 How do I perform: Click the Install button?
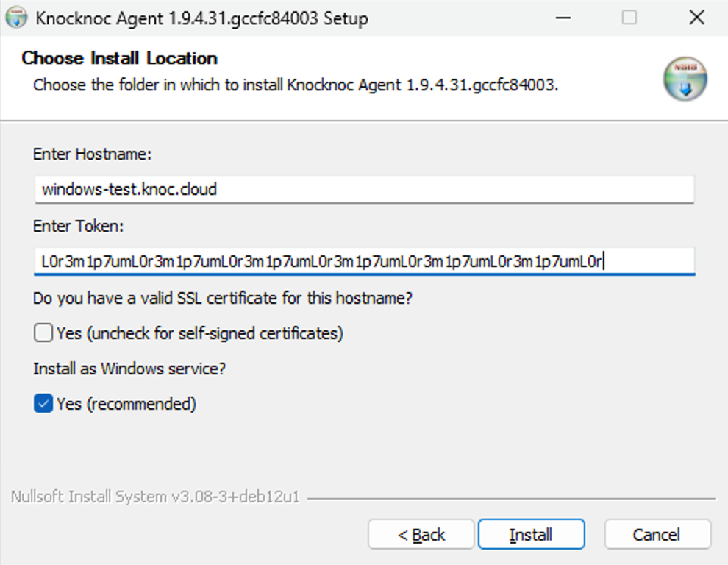[x=531, y=534]
